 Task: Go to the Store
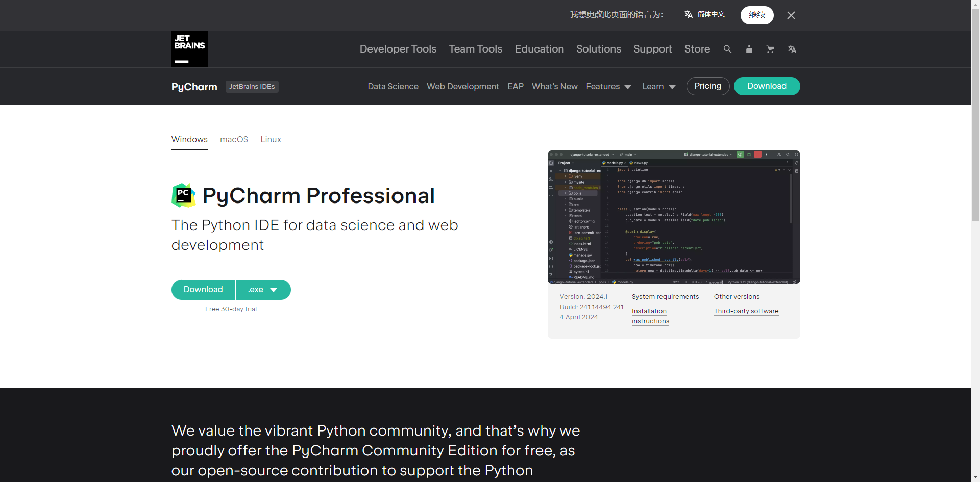point(697,49)
